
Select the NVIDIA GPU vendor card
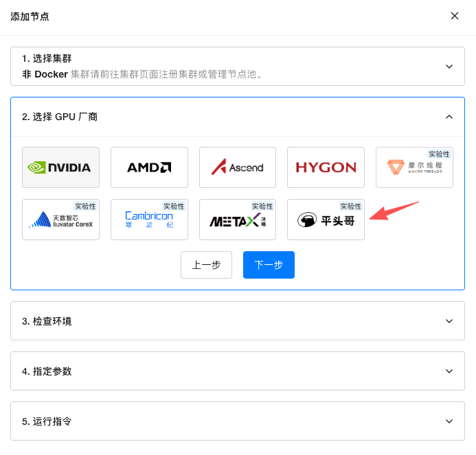(60, 167)
